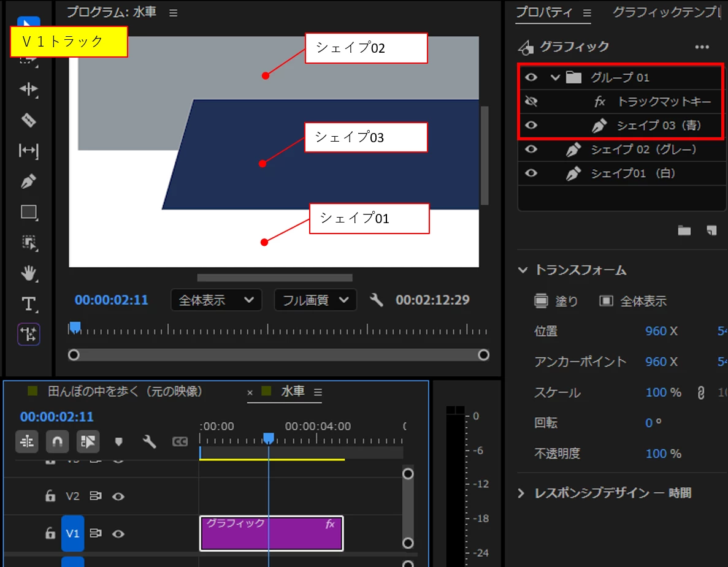Select the Razor tool
728x567 pixels.
click(28, 120)
